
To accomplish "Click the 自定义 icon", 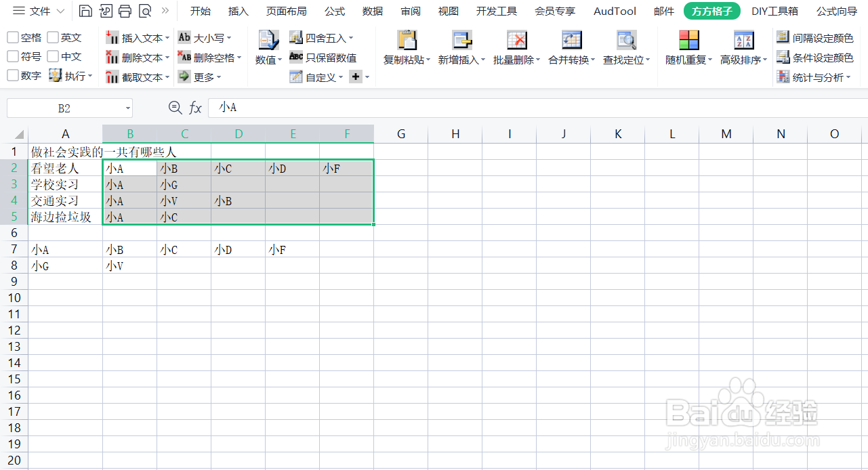I will (295, 77).
